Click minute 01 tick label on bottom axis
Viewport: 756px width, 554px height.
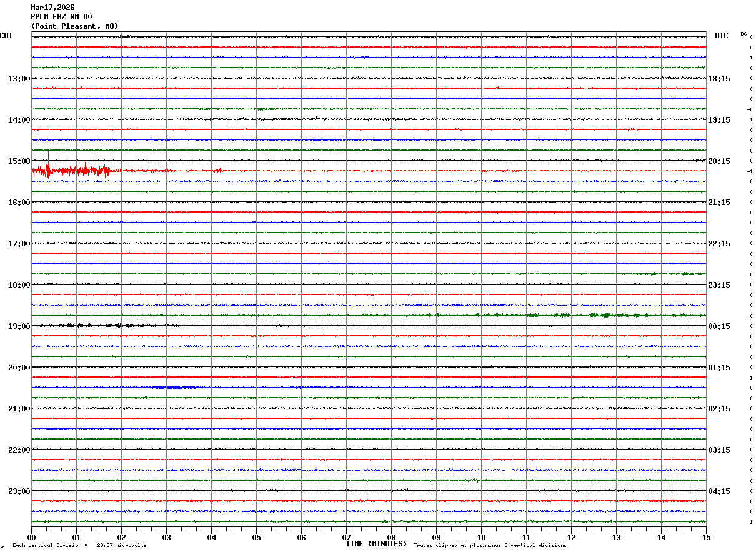click(76, 537)
